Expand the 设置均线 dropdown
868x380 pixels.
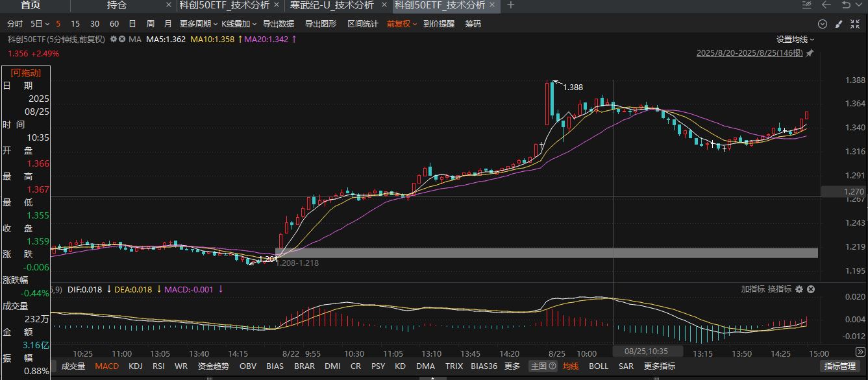[795, 39]
